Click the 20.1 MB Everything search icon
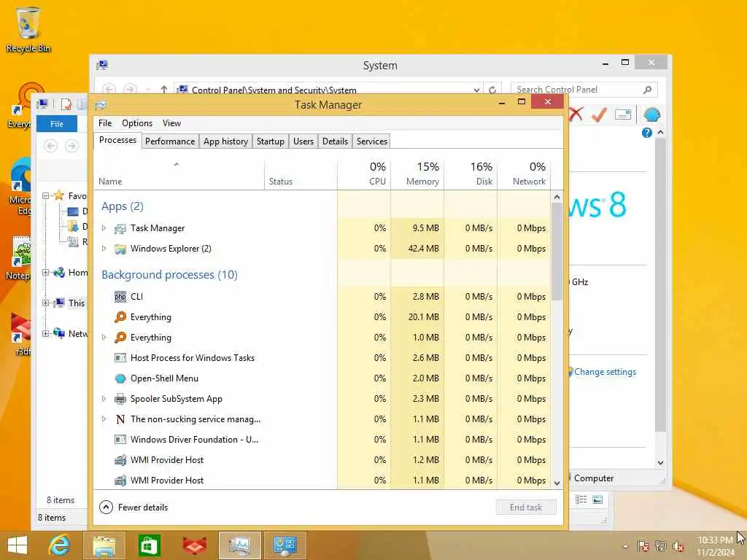The height and width of the screenshot is (560, 747). [120, 317]
